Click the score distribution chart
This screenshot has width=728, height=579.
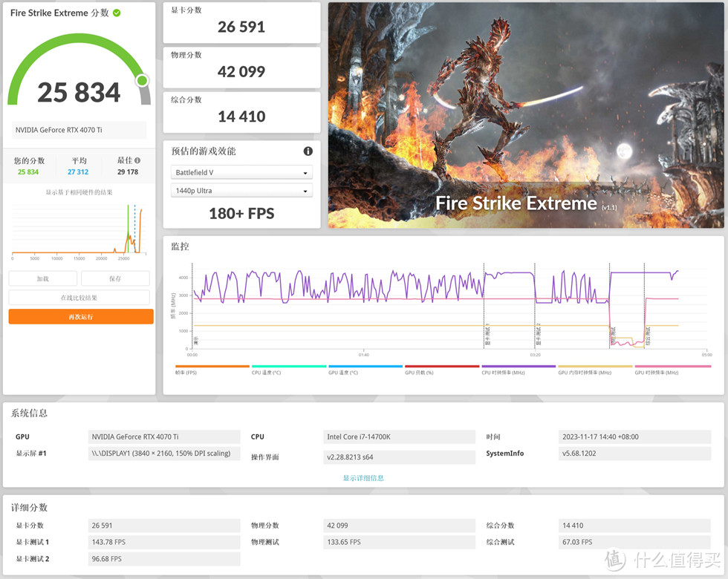coord(79,231)
